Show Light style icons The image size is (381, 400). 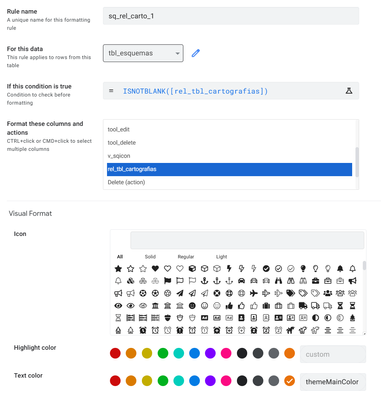coord(221,257)
